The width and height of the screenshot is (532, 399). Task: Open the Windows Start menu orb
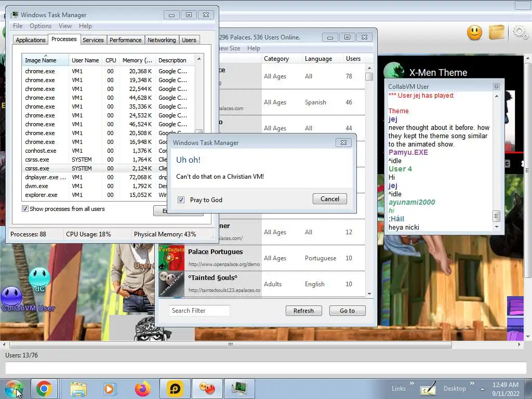click(x=14, y=389)
